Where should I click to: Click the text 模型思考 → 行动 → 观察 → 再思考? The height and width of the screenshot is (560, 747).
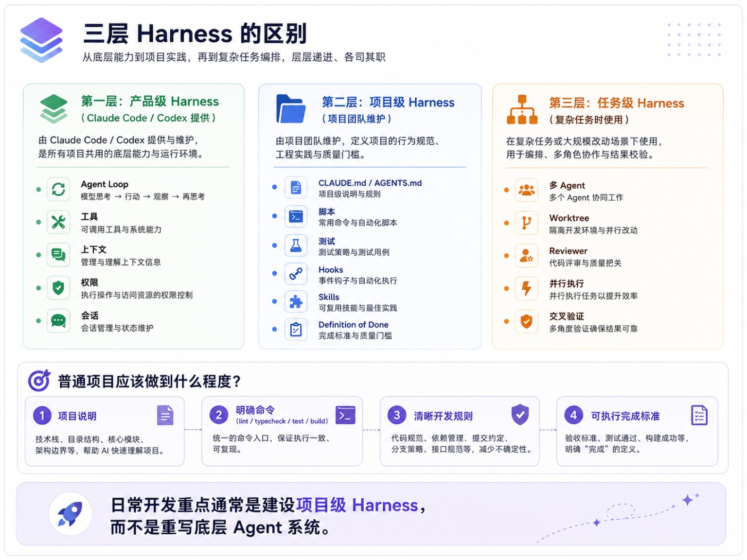(142, 196)
